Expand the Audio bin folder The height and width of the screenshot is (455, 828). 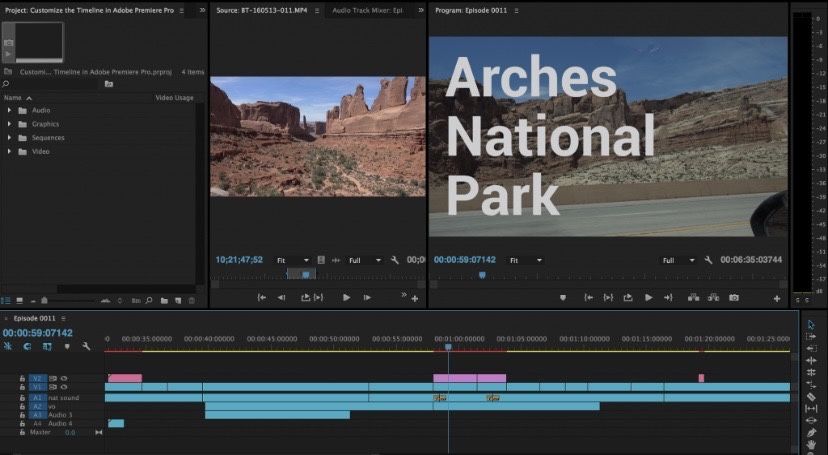pos(10,110)
